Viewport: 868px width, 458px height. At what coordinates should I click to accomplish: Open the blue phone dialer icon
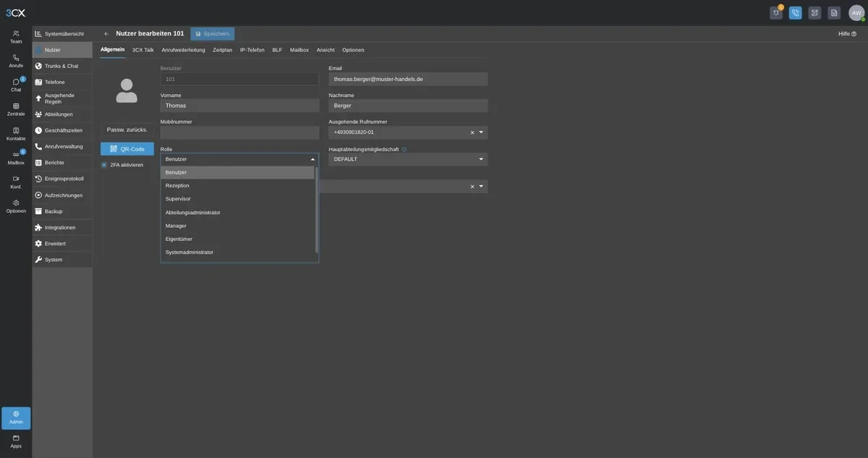click(796, 13)
